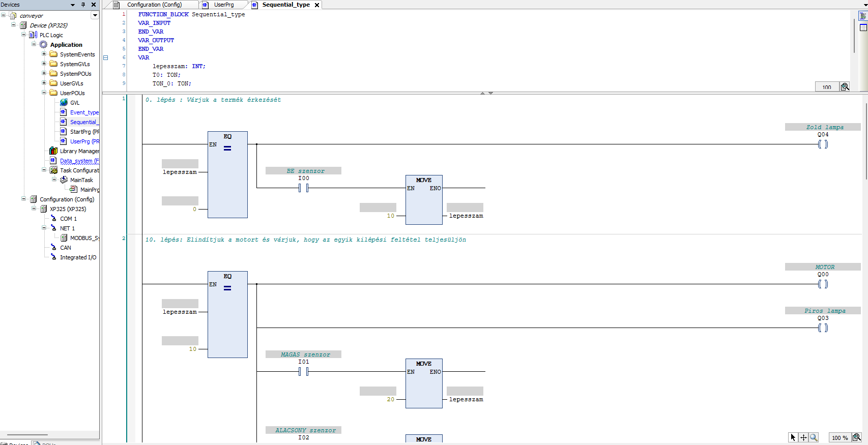Switch declaration editor to tabular view
Image resolution: width=868 pixels, height=445 pixels.
pos(863,27)
